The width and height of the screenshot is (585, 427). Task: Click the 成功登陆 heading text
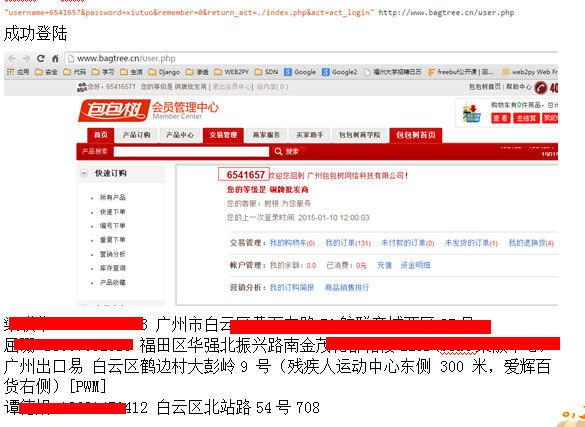pos(35,34)
